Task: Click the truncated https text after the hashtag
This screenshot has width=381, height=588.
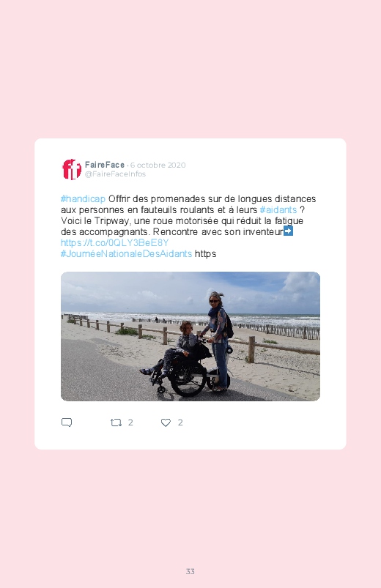Action: pyautogui.click(x=205, y=254)
